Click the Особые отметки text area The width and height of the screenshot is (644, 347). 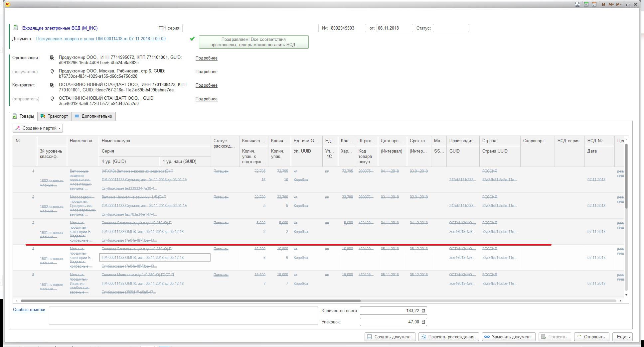click(184, 315)
